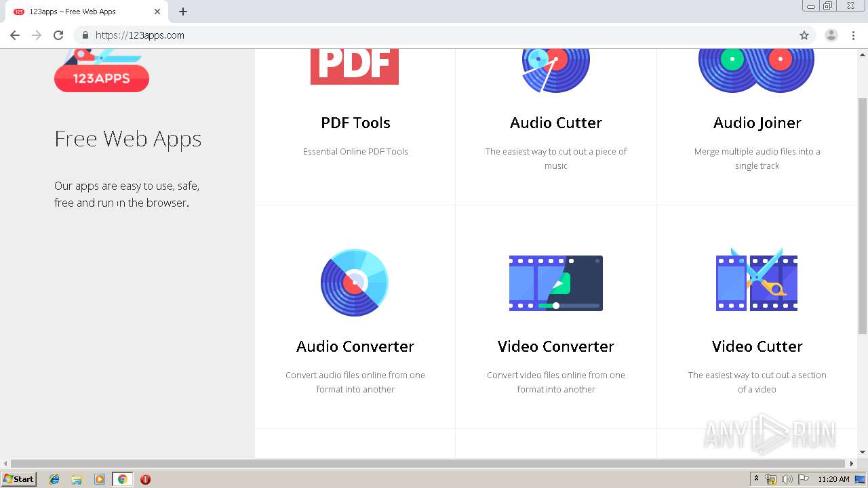Open the PDF Tools link
Viewport: 868px width, 488px height.
coord(355,123)
